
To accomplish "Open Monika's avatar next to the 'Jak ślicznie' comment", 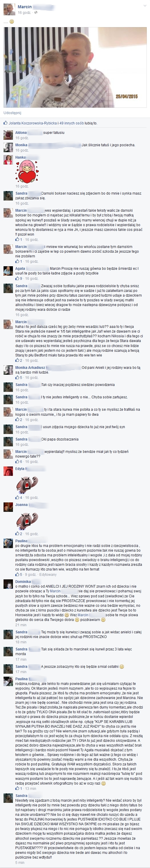I will [8, 148].
